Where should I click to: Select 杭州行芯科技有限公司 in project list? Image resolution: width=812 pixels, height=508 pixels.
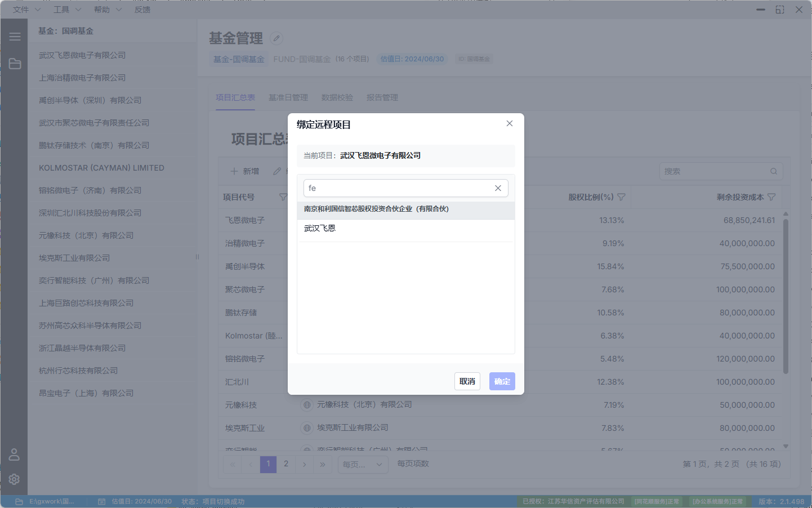click(112, 371)
